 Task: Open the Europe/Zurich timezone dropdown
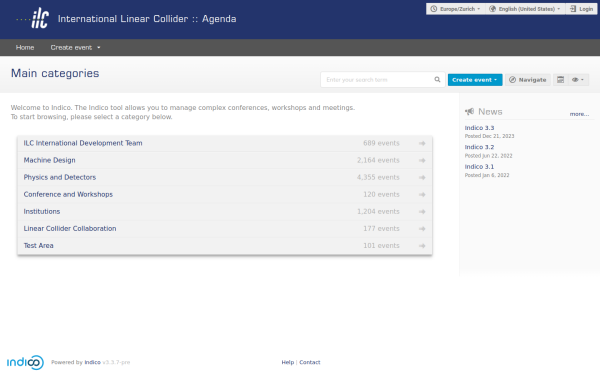pos(455,9)
